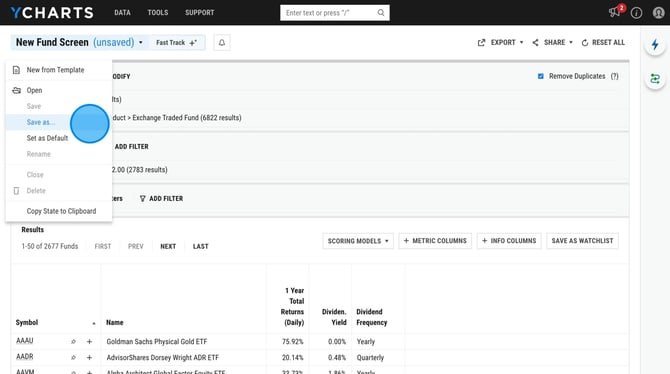
Task: Select Set as Default
Action: pos(59,138)
